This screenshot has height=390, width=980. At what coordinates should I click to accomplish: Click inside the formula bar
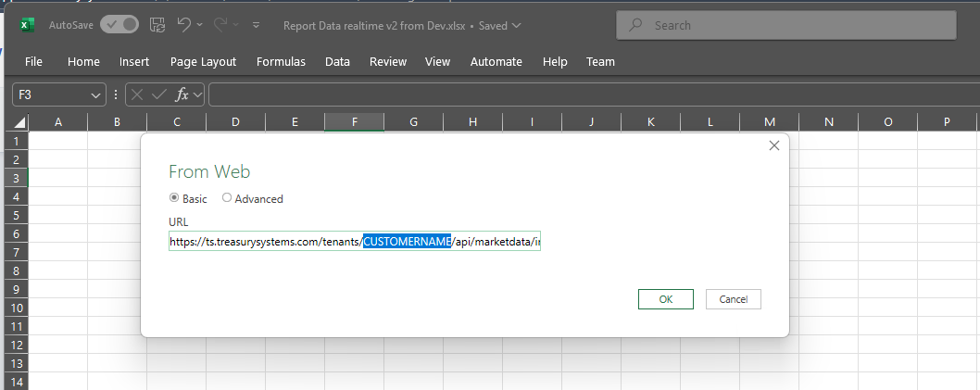(x=594, y=95)
